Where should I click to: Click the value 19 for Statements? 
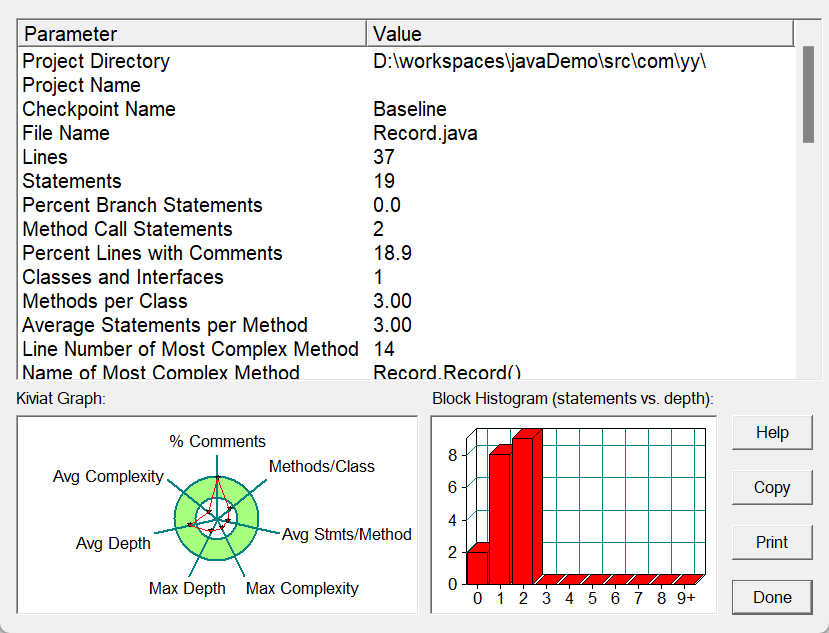click(384, 181)
